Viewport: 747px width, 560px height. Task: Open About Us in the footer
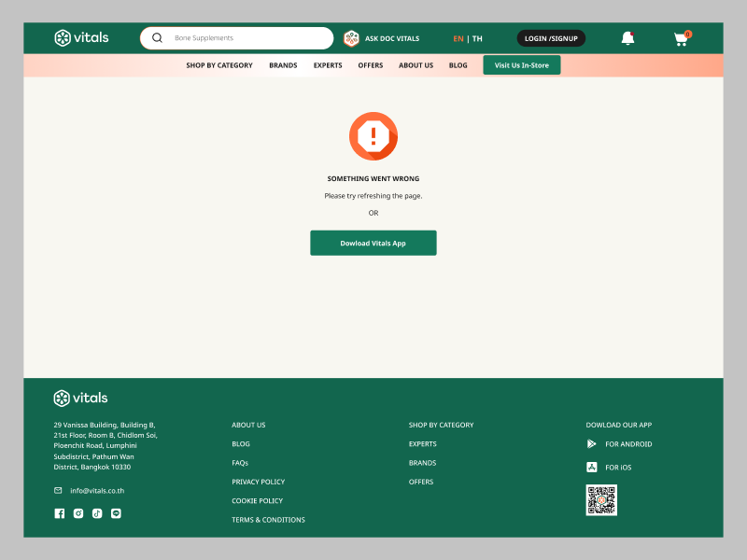(x=248, y=425)
